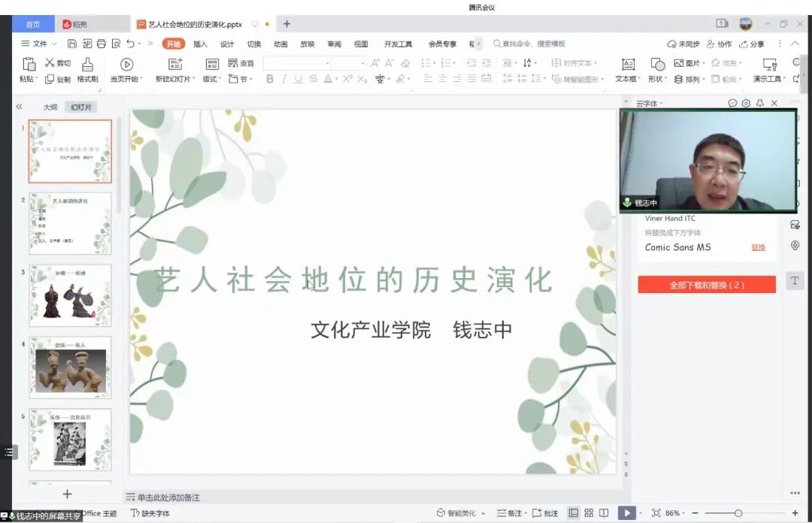The height and width of the screenshot is (523, 812).
Task: Click the Cut (剪切) scissors icon
Action: coord(50,63)
